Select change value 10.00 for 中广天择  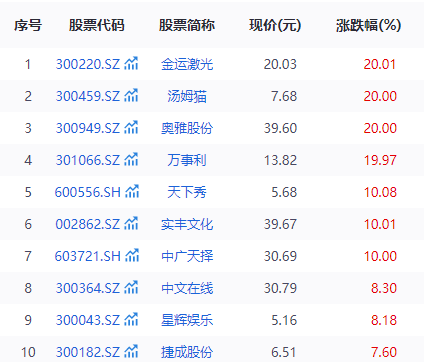pos(380,256)
